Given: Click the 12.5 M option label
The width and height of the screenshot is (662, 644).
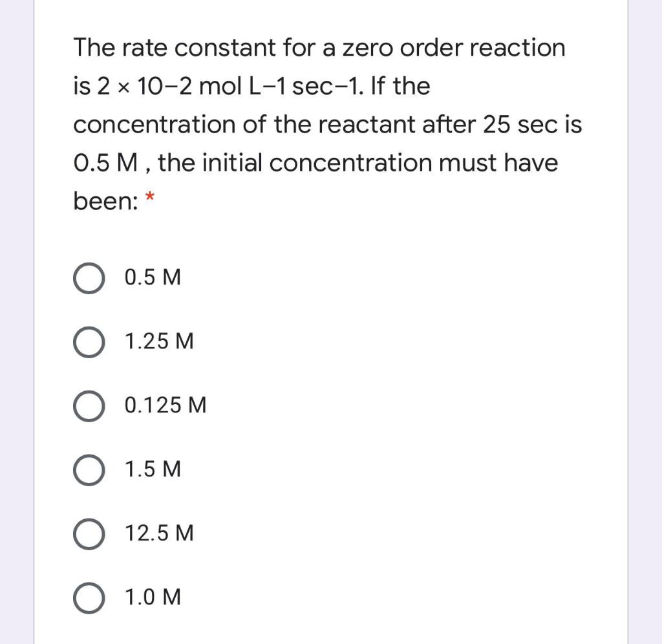Looking at the screenshot, I should [158, 534].
